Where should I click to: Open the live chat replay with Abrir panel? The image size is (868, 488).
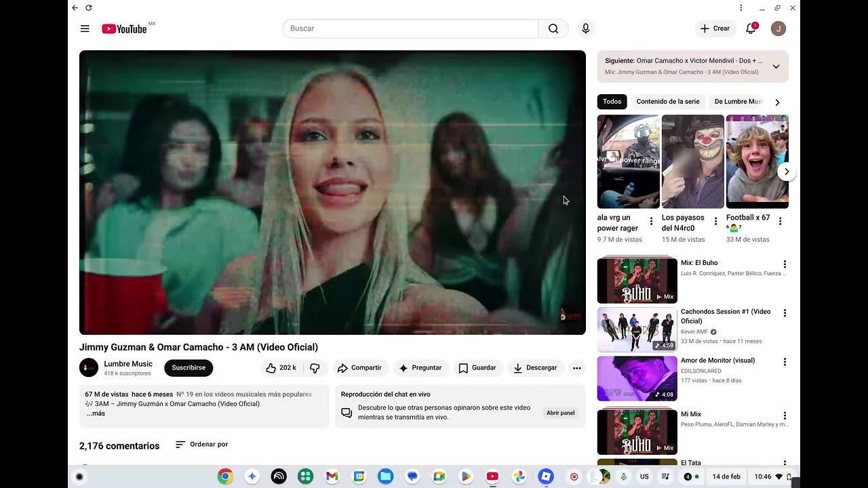pos(560,413)
